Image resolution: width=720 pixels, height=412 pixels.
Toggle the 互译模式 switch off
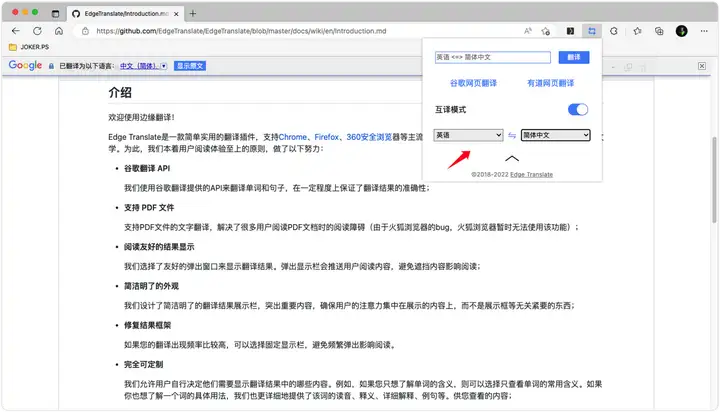point(578,109)
